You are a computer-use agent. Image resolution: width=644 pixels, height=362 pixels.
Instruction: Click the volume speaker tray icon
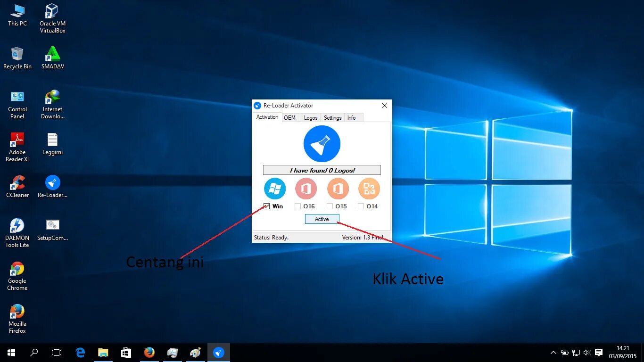click(587, 353)
